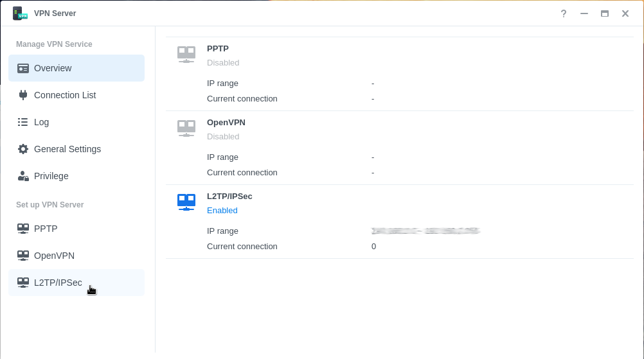
Task: Click the Set up VPN Server section header
Action: point(49,205)
